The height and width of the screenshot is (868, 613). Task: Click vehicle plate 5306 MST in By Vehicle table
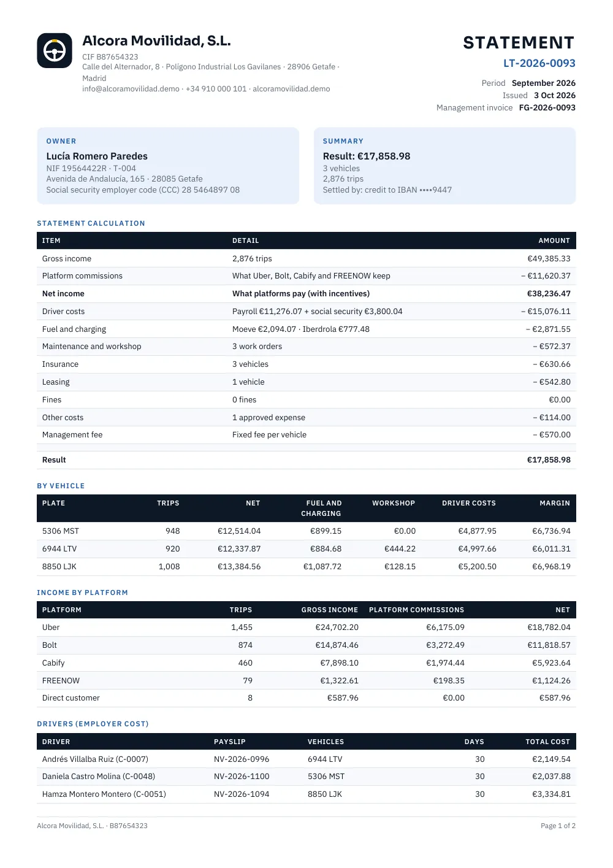pyautogui.click(x=61, y=531)
